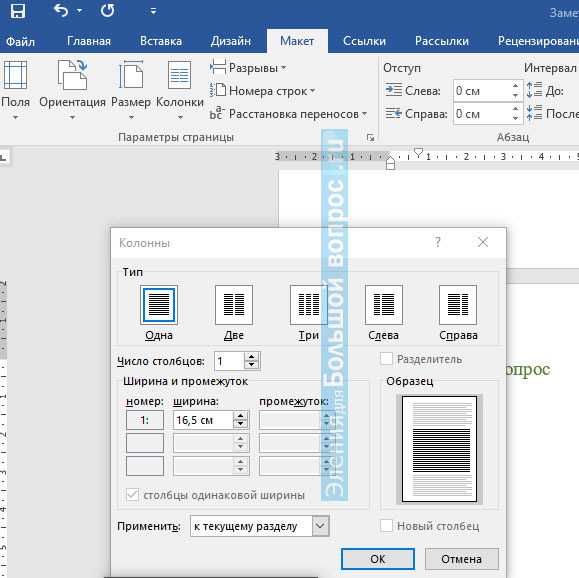Click the Слева indent input field

tap(482, 91)
